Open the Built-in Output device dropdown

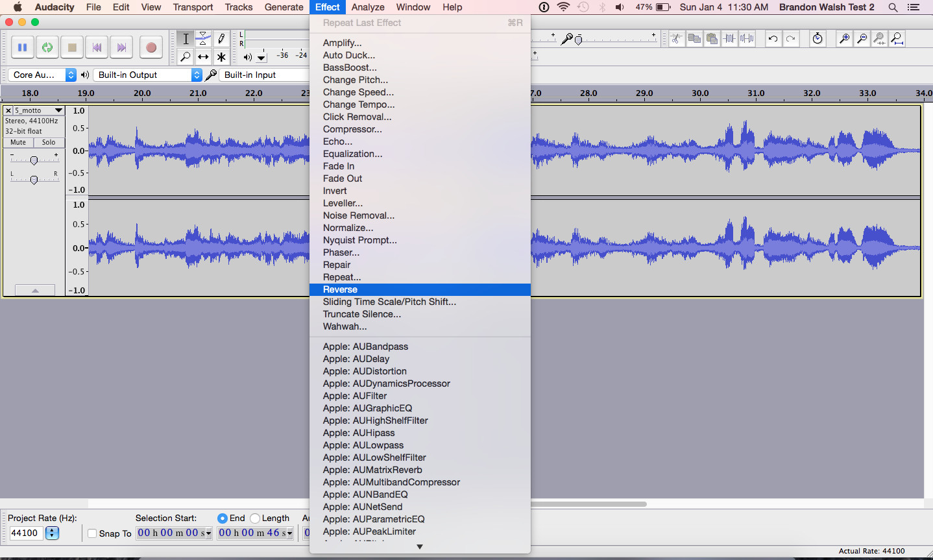coord(148,75)
